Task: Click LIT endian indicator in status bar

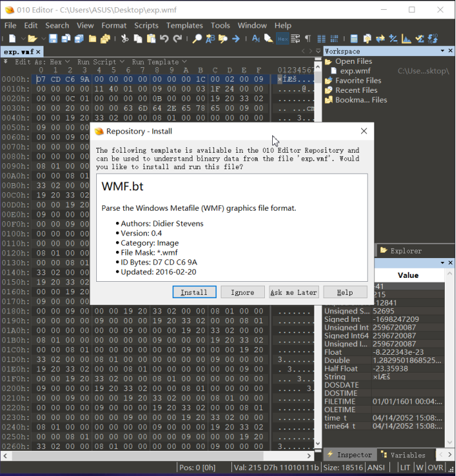Action: point(405,467)
